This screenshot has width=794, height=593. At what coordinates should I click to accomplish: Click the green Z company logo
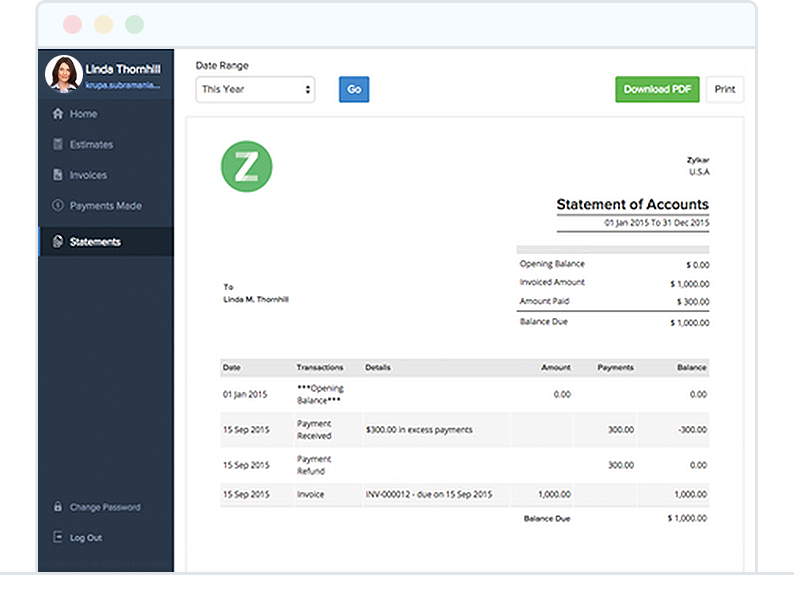coord(246,166)
